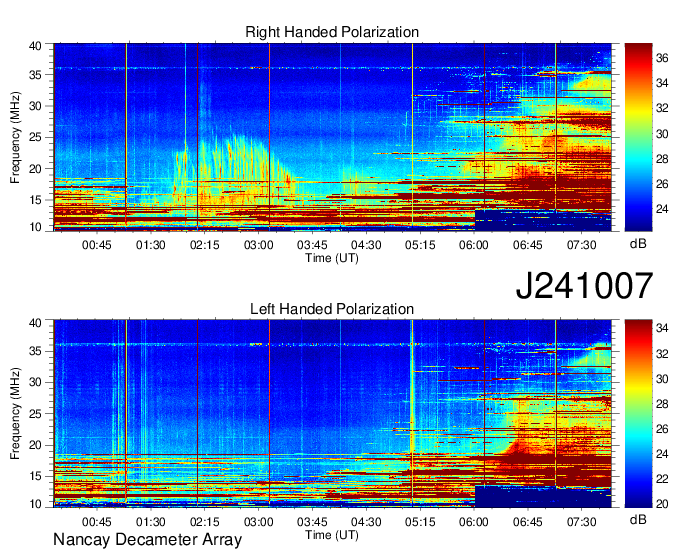Click the 03:45 tick under Left Handed plot

pyautogui.click(x=312, y=522)
